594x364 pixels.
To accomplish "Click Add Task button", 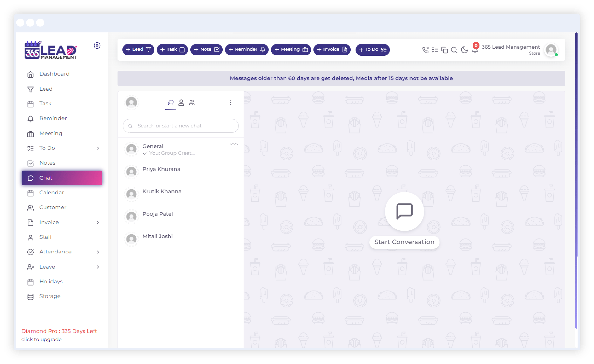I will coord(172,49).
